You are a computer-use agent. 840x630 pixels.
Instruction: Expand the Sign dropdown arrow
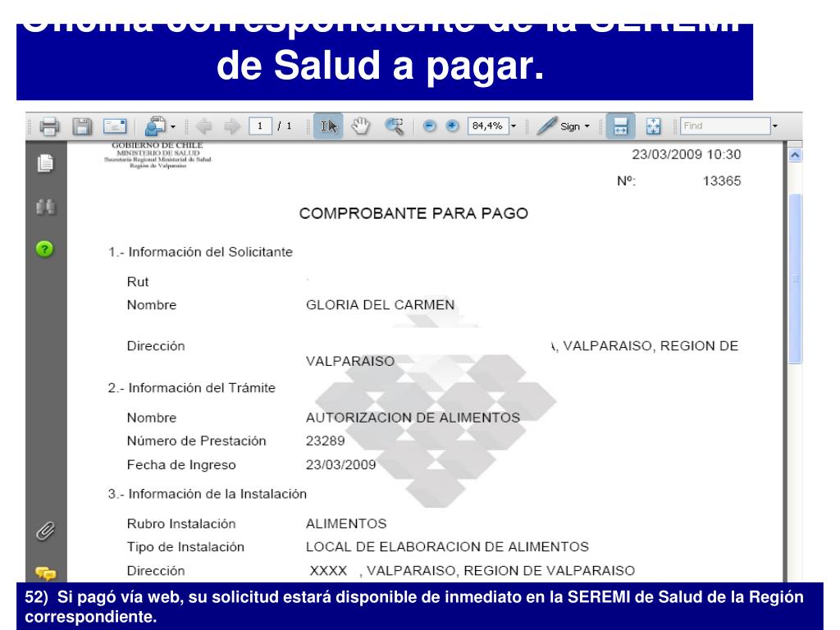(587, 126)
